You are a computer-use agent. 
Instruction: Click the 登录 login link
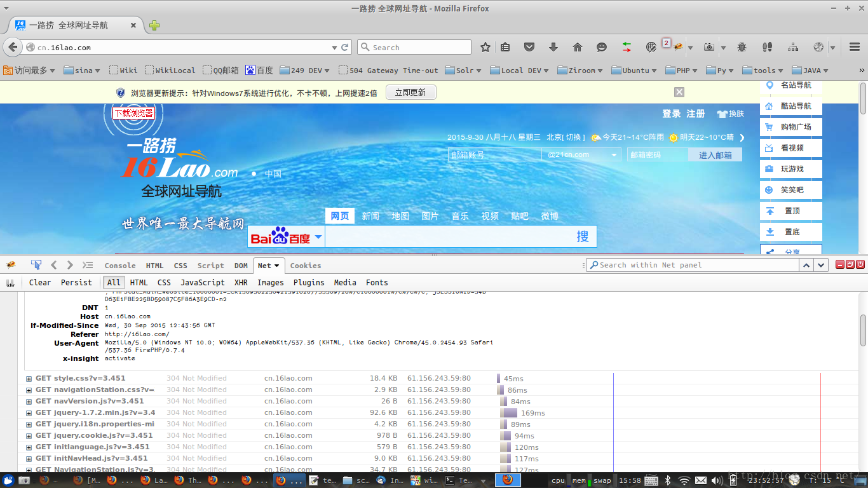coord(672,114)
